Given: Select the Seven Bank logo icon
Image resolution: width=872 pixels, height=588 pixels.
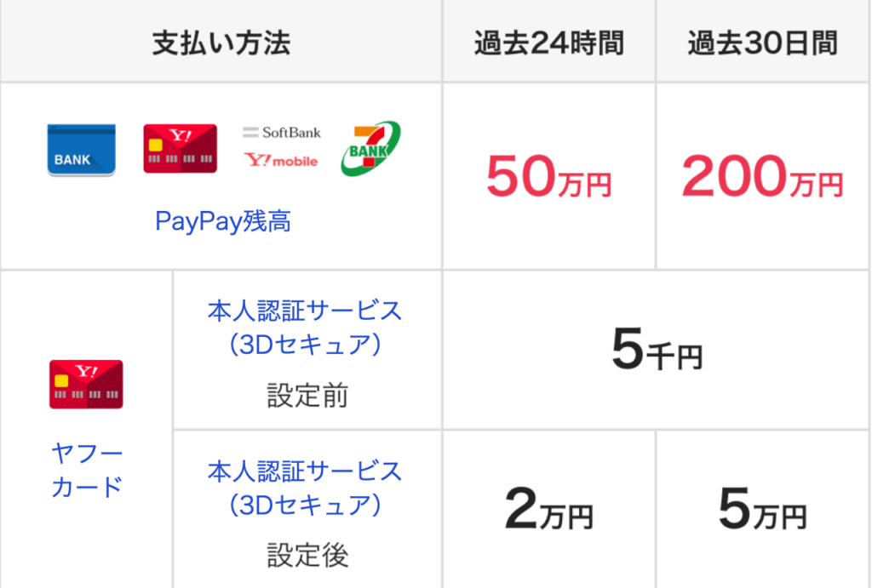Looking at the screenshot, I should tap(370, 148).
